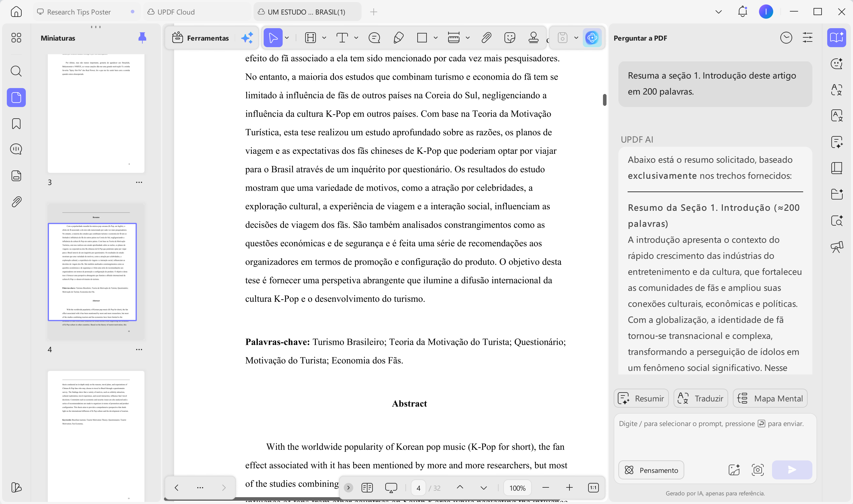853x504 pixels.
Task: Select the pencil drawing tool
Action: tap(398, 38)
